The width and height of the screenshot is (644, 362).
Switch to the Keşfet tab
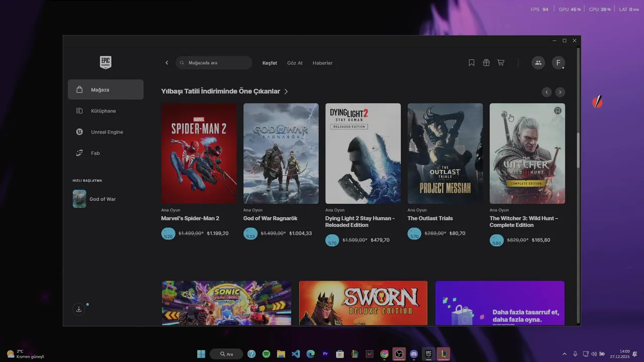point(270,63)
